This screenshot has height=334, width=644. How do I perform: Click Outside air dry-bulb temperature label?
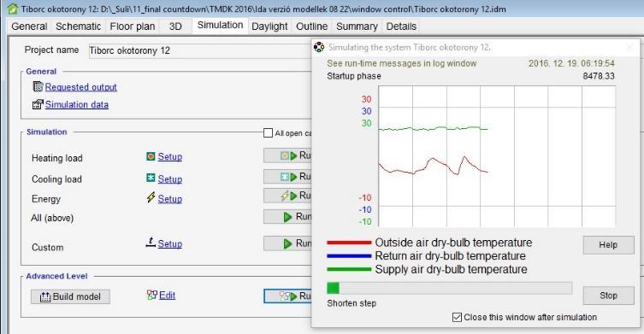tap(453, 243)
